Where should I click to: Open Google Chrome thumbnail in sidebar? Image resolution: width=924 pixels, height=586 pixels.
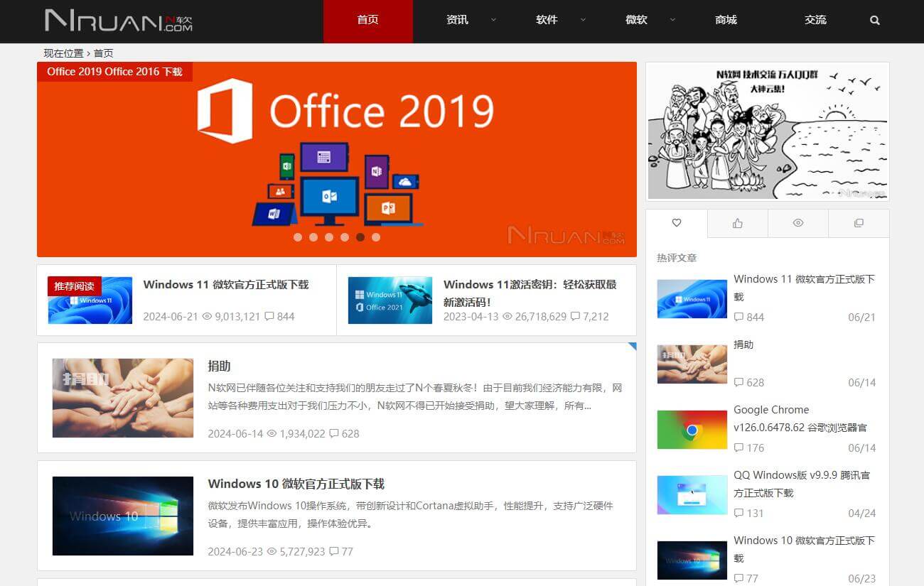[692, 430]
